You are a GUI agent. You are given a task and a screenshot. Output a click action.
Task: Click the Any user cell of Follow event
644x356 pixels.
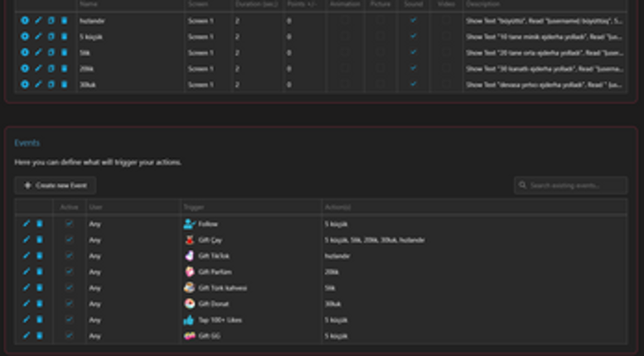coord(94,224)
